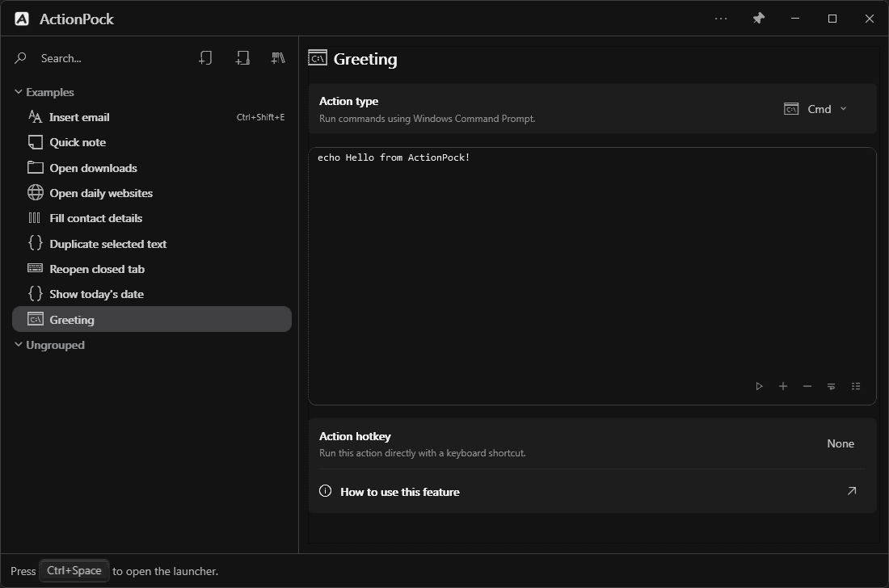Click the Ctrl+Space launcher shortcut button

coord(74,570)
